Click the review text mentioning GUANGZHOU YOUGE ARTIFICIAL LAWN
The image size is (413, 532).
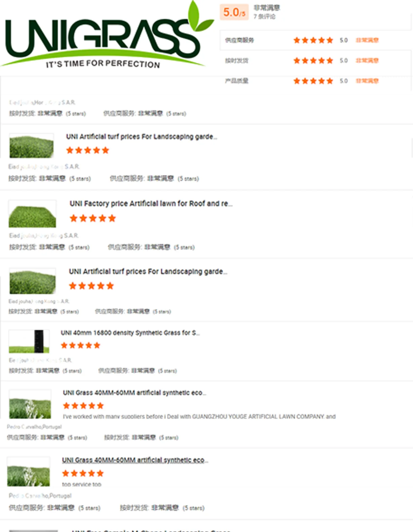pos(199,416)
